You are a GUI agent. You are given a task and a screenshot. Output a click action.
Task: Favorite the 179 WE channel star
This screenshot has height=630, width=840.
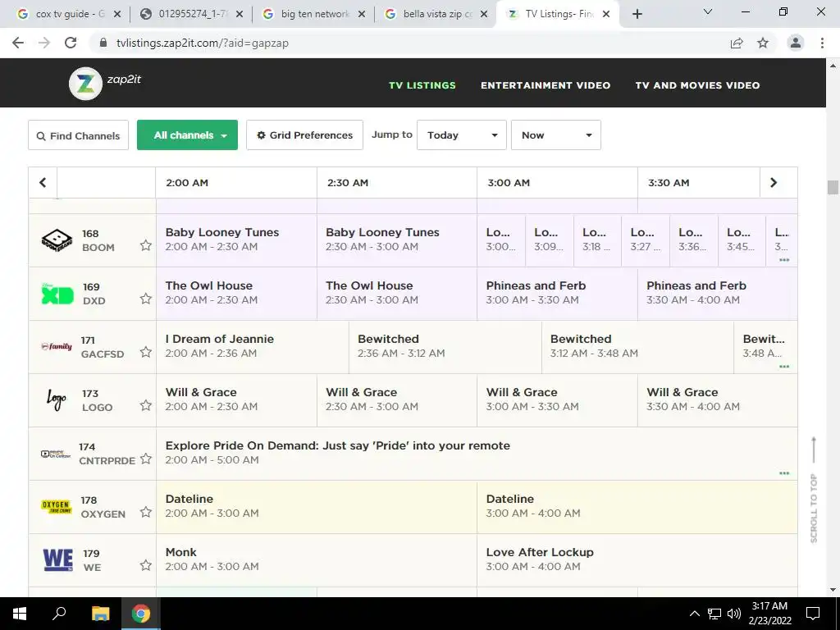(x=146, y=565)
